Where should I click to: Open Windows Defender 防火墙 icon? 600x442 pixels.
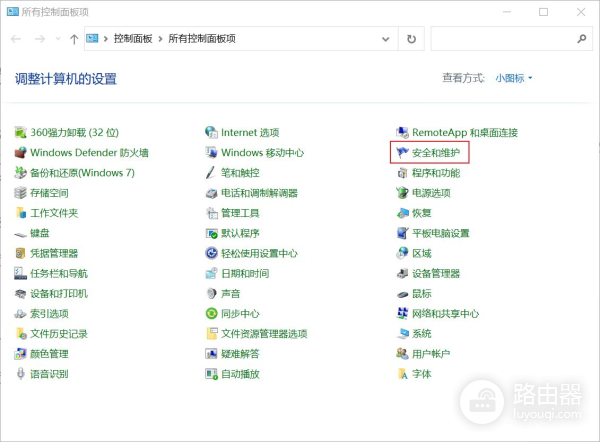coord(20,153)
